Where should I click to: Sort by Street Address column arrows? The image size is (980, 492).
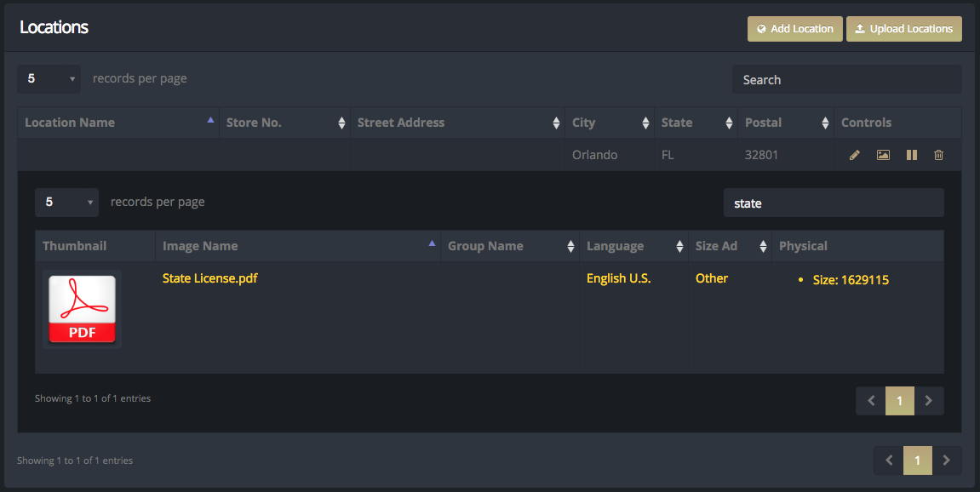556,123
